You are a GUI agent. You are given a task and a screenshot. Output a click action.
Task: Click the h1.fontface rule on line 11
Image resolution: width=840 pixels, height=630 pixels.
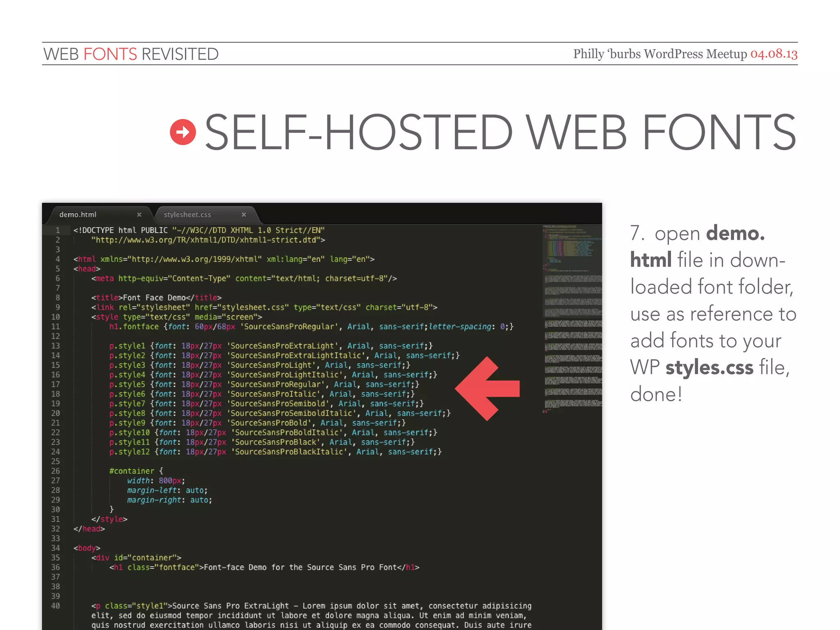coord(134,326)
